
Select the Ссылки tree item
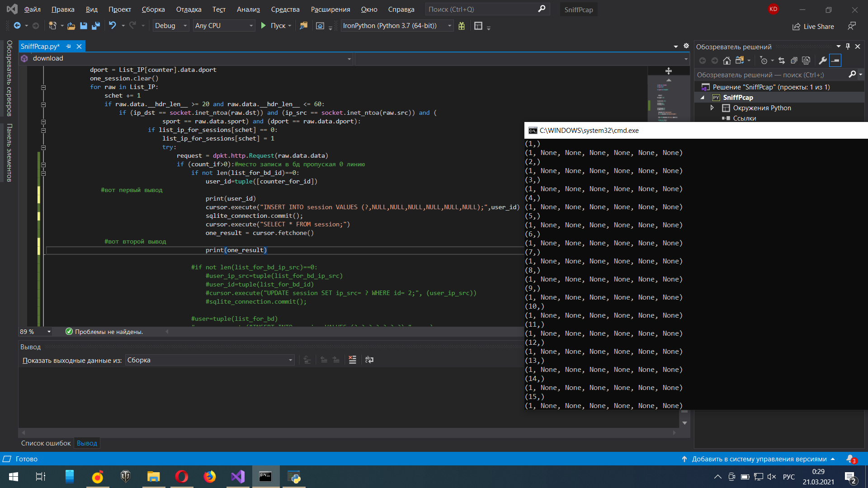click(x=744, y=118)
